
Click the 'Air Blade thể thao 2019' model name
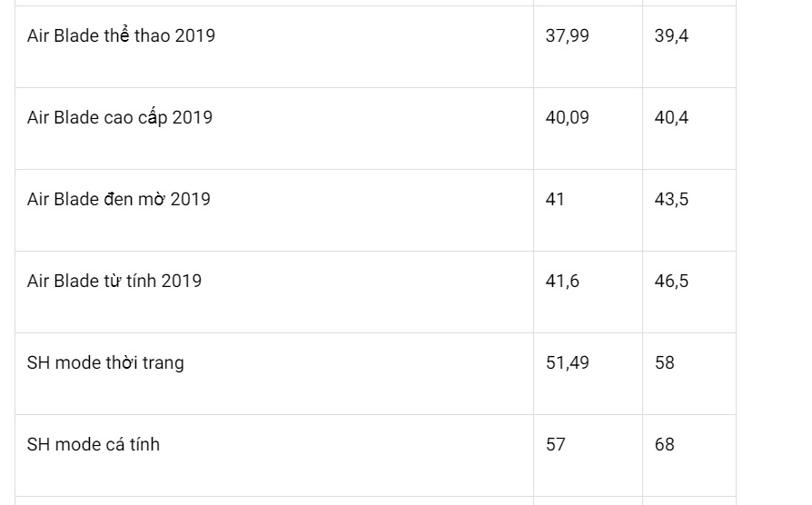click(x=121, y=36)
